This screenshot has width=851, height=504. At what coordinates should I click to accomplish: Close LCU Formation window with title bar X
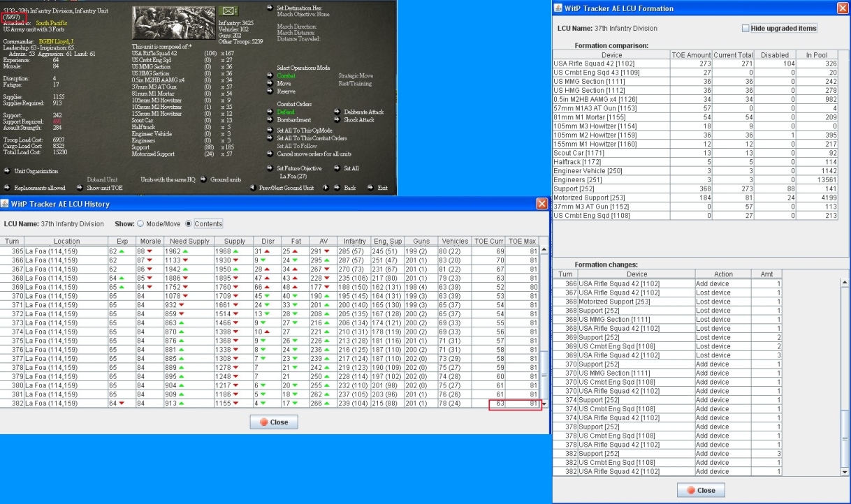click(843, 8)
